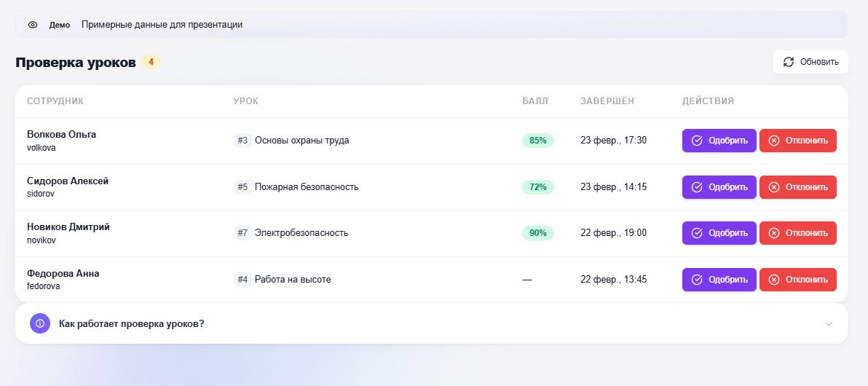Click the 90% score badge
This screenshot has height=386, width=868.
click(x=538, y=233)
